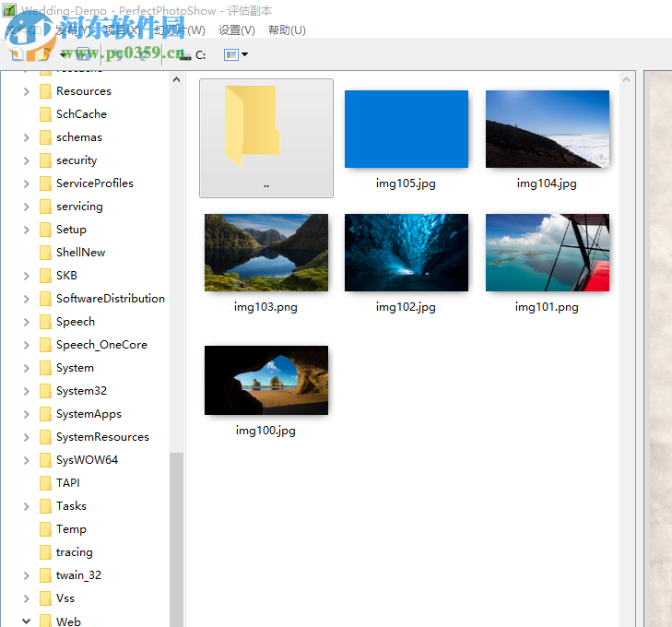
Task: Select img102.jpg thumbnail
Action: point(407,253)
